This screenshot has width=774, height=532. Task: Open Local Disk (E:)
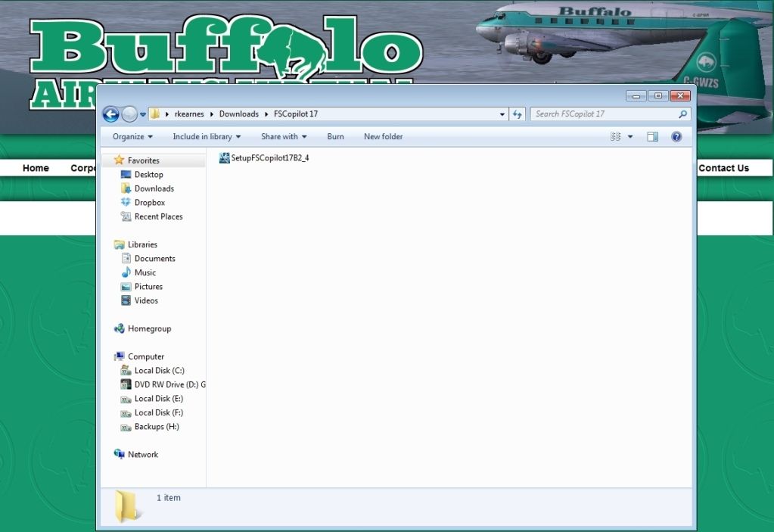[x=159, y=398]
